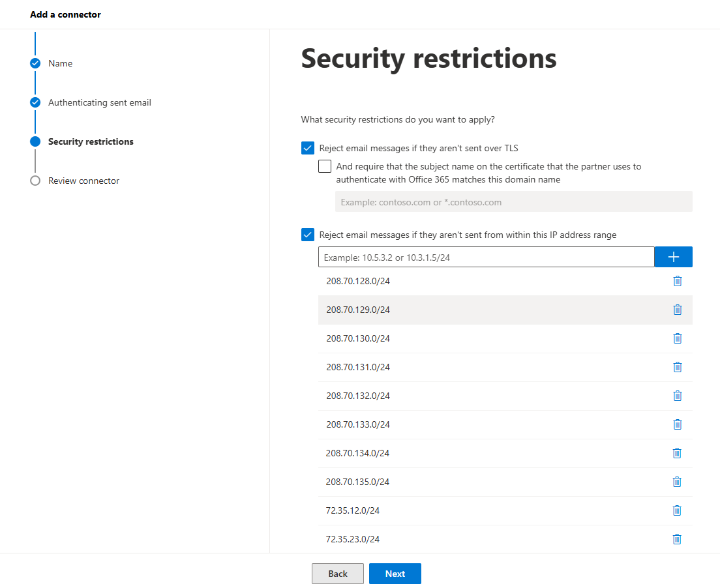Delete the 208.70.130.0/24 IP range
This screenshot has height=588, width=720.
coord(677,338)
